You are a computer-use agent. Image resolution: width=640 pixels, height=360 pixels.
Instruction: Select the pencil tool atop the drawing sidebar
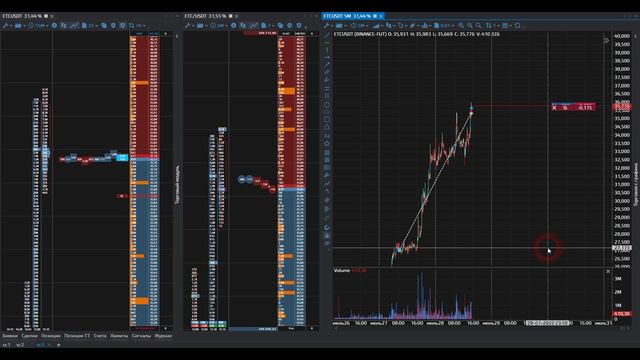[327, 36]
